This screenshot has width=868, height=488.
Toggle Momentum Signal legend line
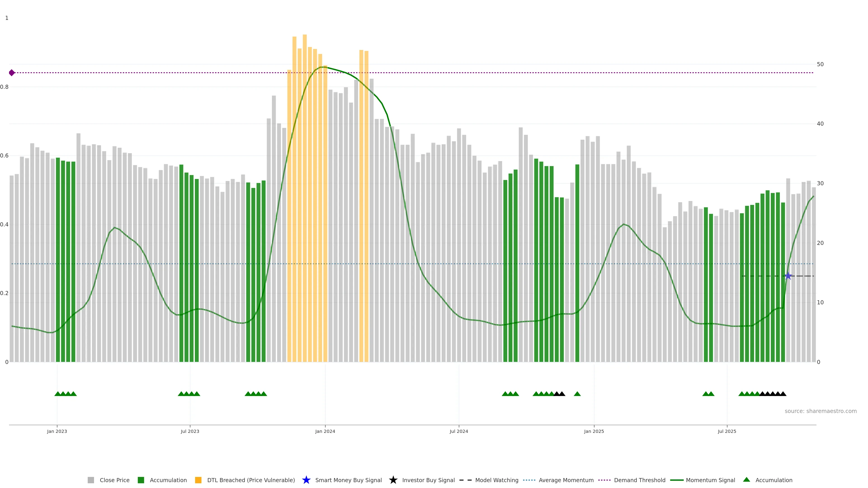coord(710,480)
